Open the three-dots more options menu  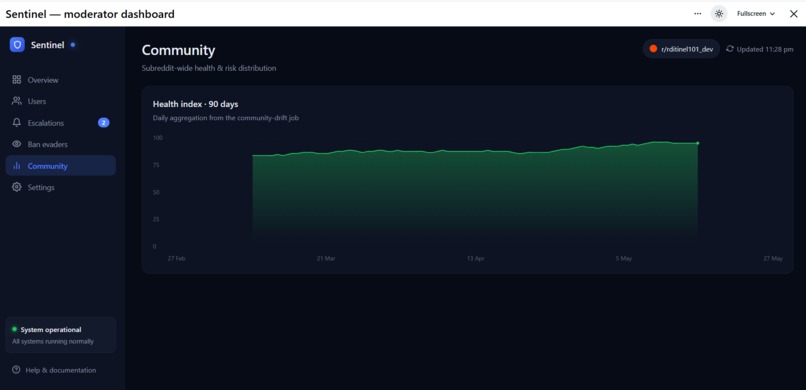coord(698,14)
